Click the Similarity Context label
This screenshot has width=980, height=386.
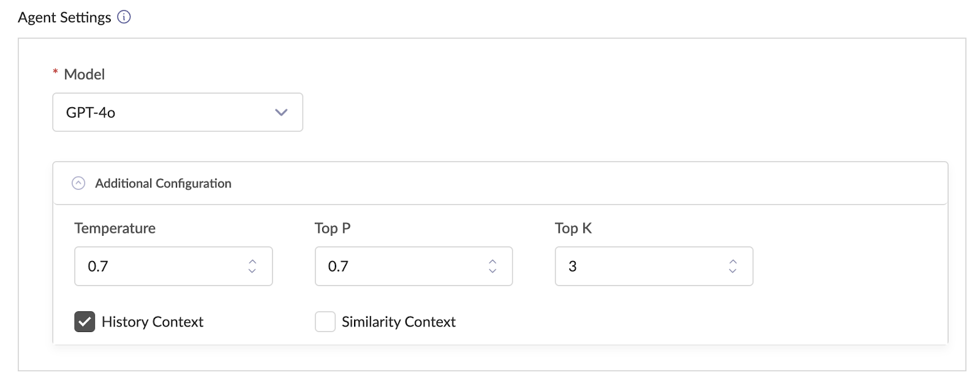click(398, 322)
